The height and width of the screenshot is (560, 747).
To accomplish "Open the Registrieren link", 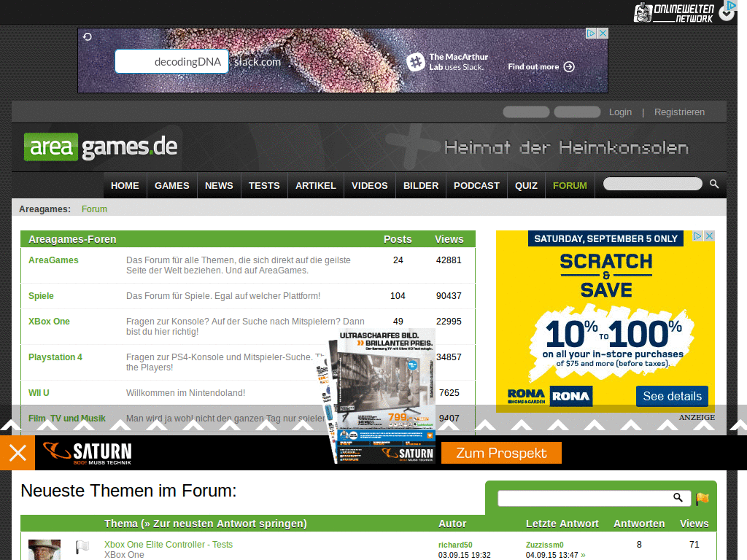I will click(679, 112).
